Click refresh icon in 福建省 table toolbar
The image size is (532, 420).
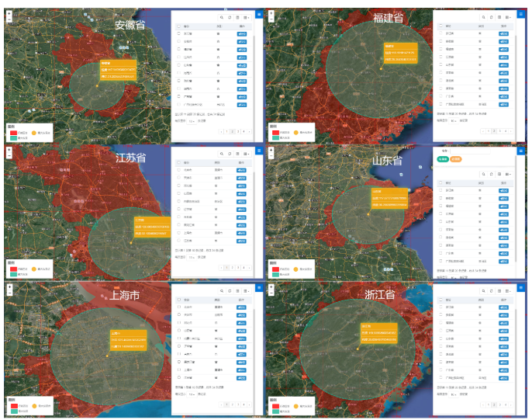point(492,17)
